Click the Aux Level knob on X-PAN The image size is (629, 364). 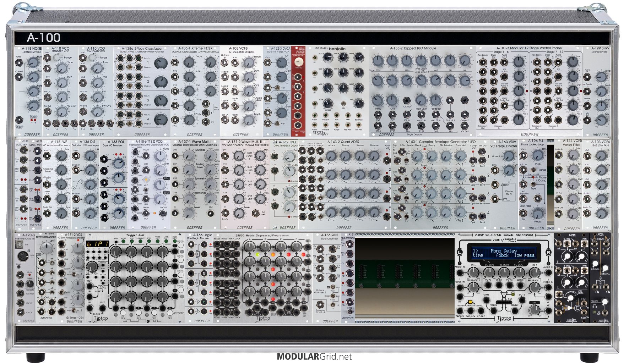point(571,298)
